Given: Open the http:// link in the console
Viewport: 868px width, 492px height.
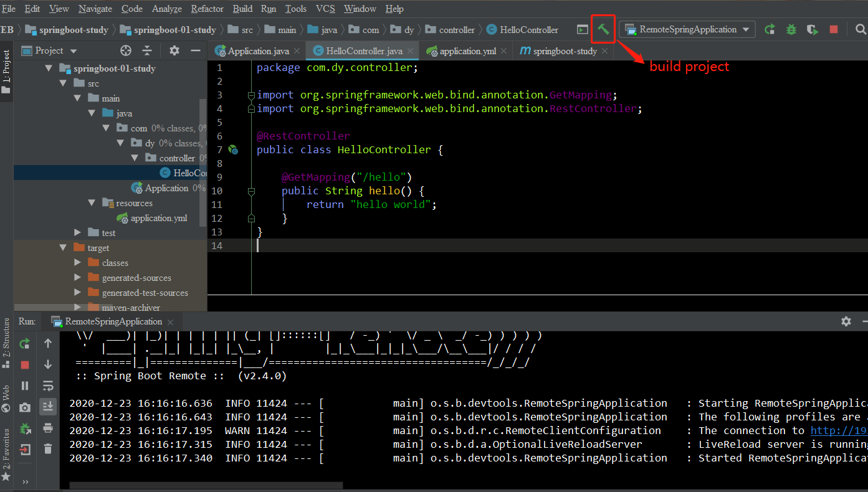Looking at the screenshot, I should tap(839, 430).
